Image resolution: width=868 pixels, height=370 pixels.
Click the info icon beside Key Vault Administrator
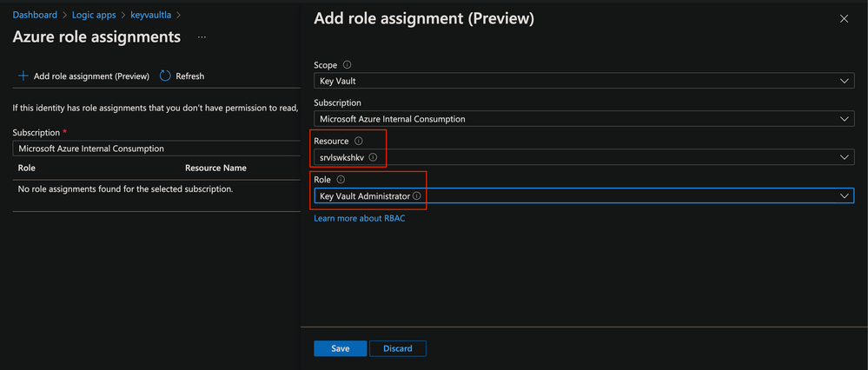(x=416, y=195)
